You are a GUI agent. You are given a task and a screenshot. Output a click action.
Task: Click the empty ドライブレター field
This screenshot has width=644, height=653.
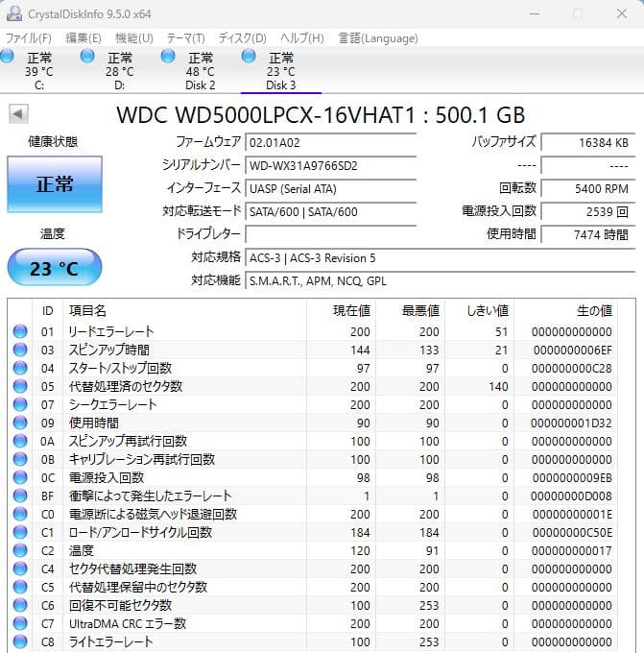pos(331,234)
